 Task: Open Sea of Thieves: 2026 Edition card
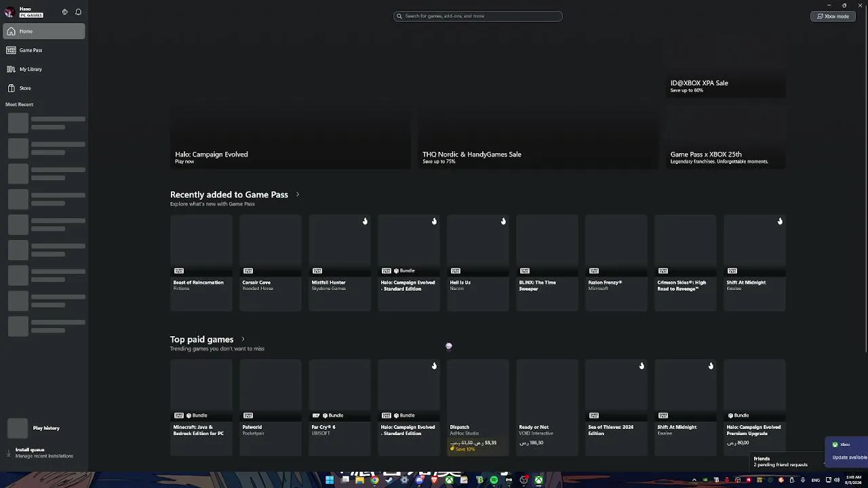click(x=616, y=407)
